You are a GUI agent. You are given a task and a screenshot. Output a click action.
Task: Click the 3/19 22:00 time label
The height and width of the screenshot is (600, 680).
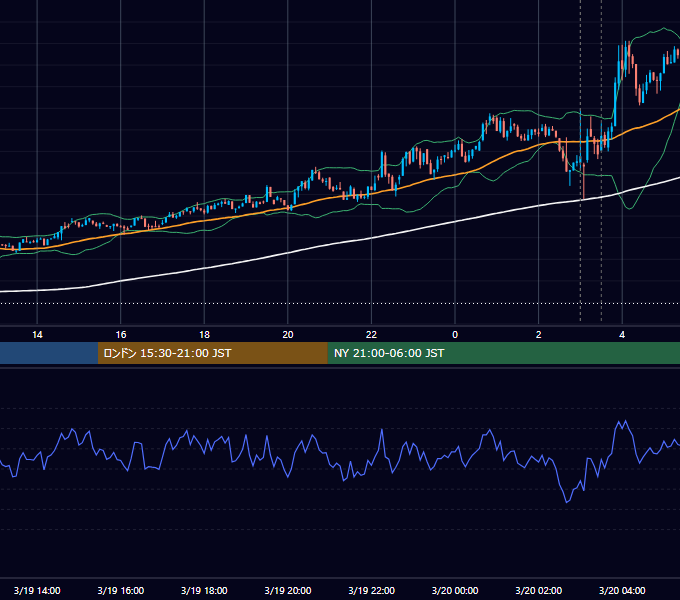coord(372,590)
